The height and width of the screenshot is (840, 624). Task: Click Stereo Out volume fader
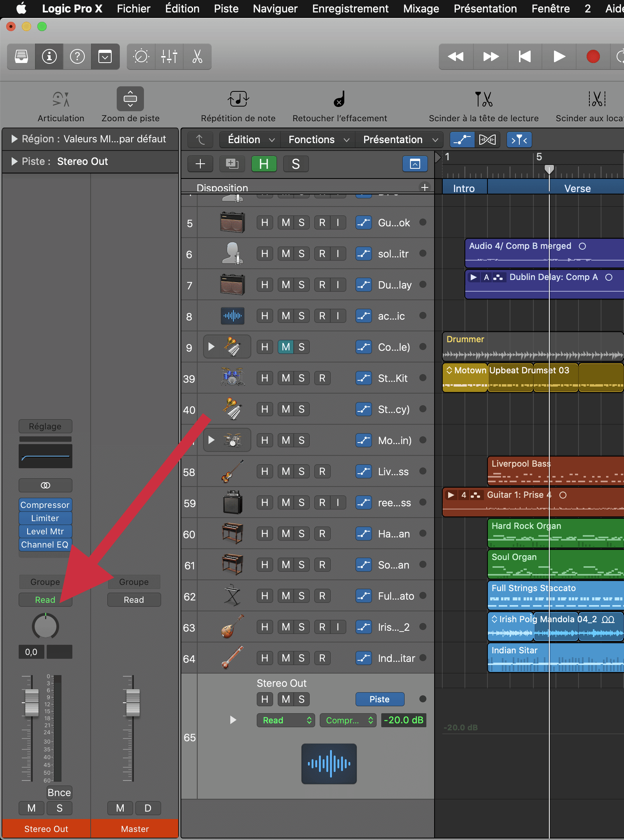coord(32,703)
